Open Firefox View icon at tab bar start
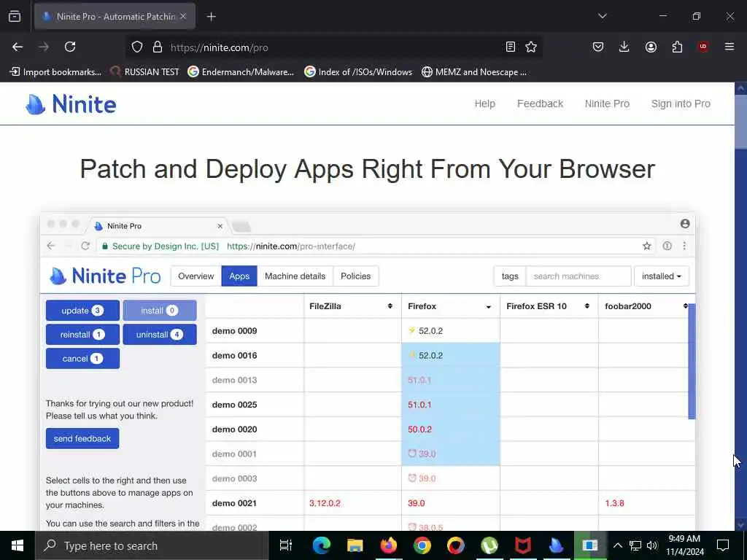The width and height of the screenshot is (747, 560). [15, 16]
